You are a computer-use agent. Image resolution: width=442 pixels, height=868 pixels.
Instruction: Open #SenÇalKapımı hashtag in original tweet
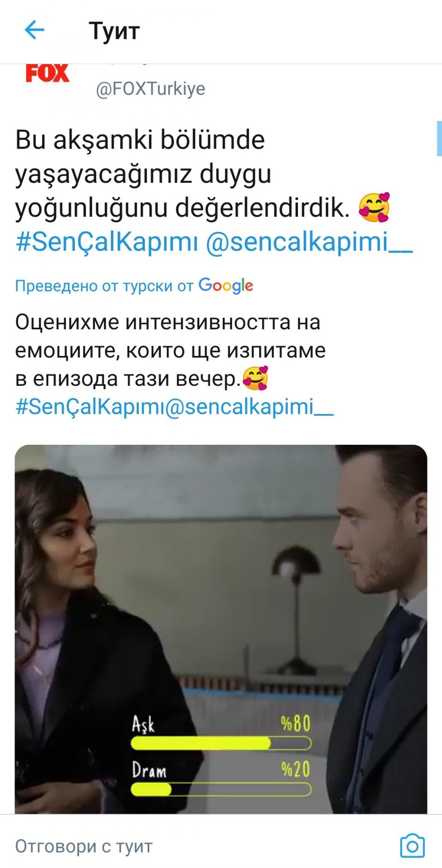click(x=107, y=242)
